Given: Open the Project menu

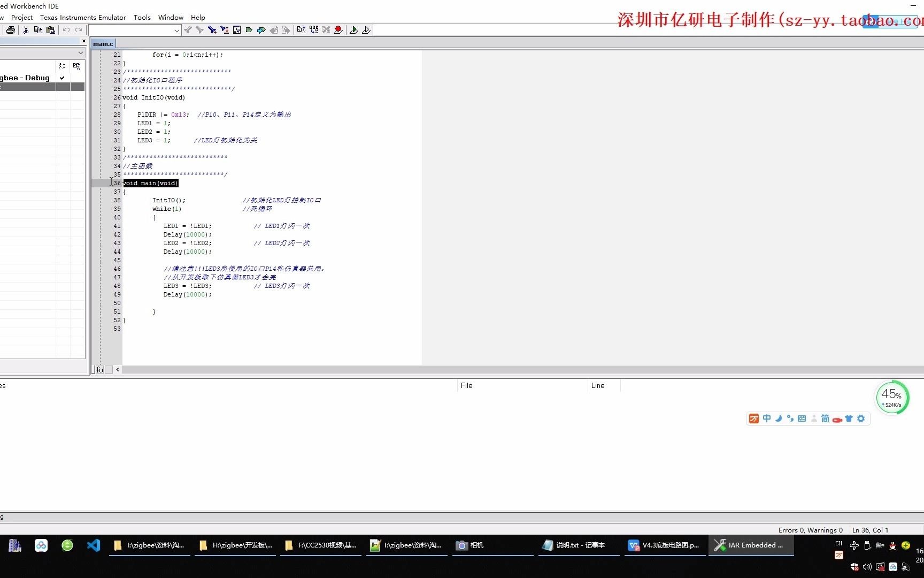Looking at the screenshot, I should [x=22, y=17].
